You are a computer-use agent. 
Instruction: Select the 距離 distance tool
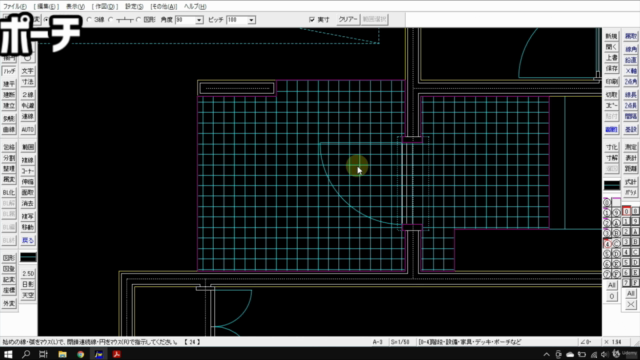(631, 169)
